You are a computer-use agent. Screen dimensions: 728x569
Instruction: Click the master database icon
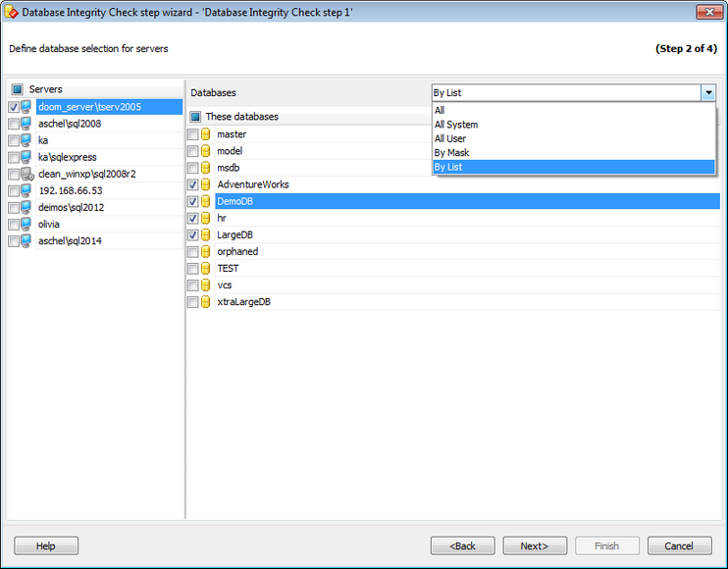click(206, 134)
